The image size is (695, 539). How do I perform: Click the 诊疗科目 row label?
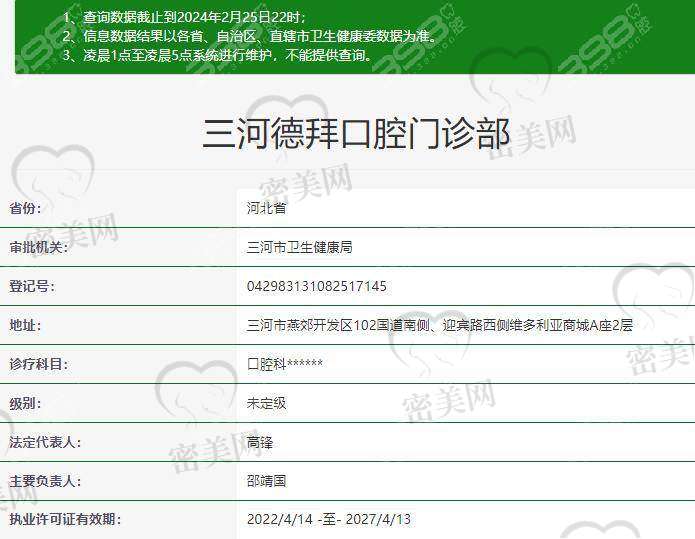39,364
